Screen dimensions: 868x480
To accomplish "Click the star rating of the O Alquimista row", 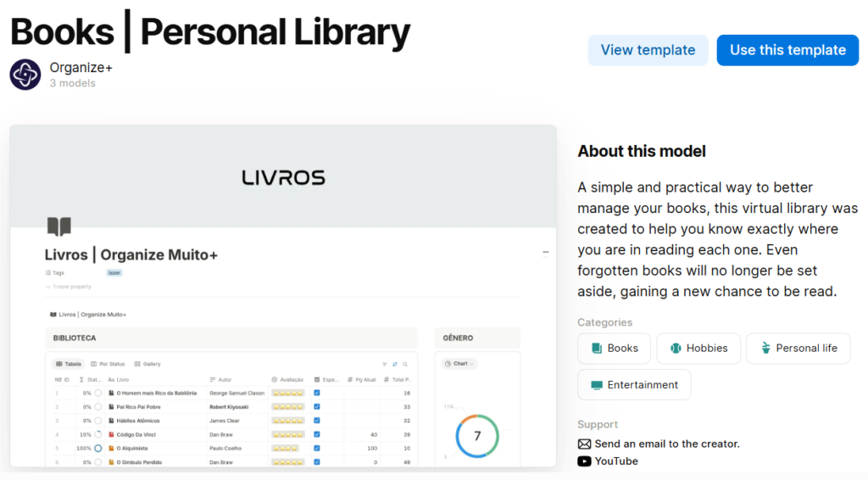I will 285,449.
